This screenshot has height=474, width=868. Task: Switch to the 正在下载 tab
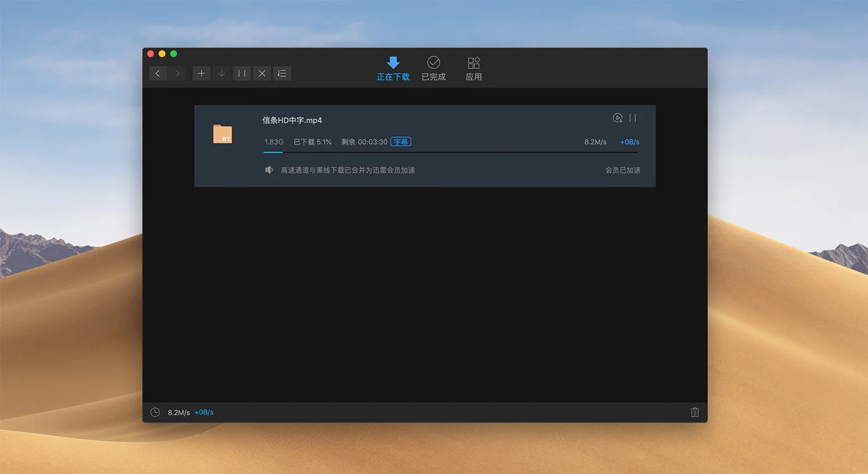click(x=393, y=69)
